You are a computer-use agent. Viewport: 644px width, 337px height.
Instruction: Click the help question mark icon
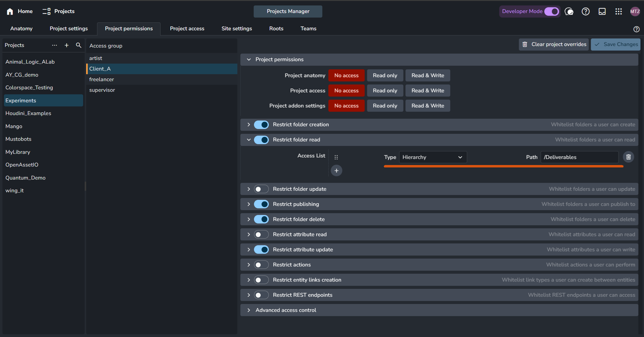point(586,12)
